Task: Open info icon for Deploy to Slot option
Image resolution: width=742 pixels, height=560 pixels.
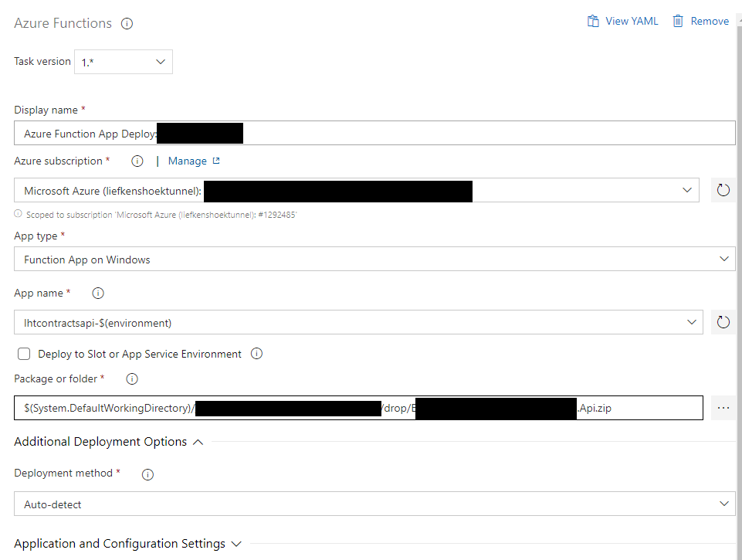Action: [256, 354]
